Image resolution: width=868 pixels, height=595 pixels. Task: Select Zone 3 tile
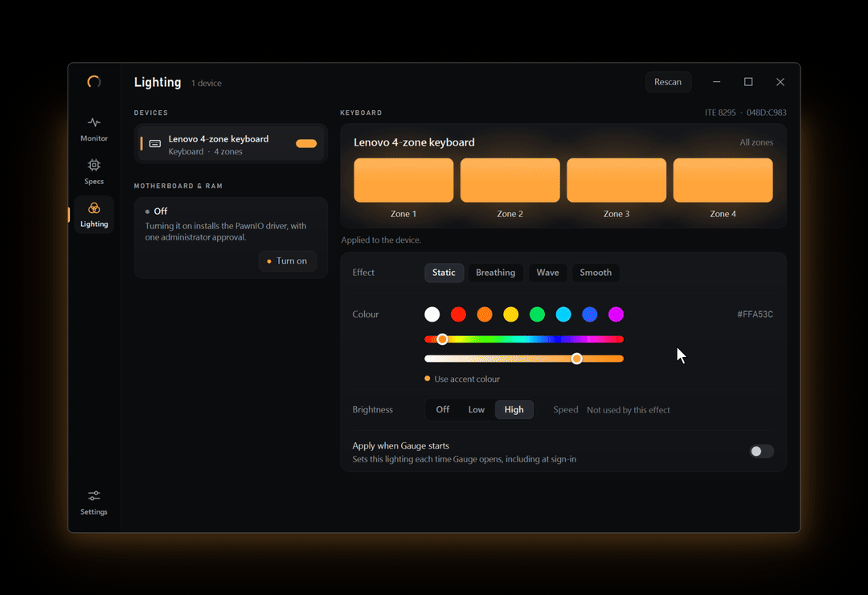click(x=616, y=180)
